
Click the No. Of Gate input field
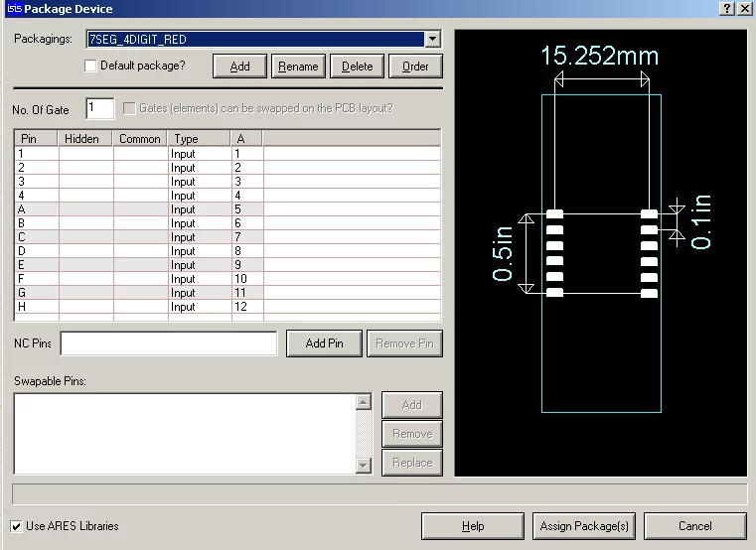[100, 108]
